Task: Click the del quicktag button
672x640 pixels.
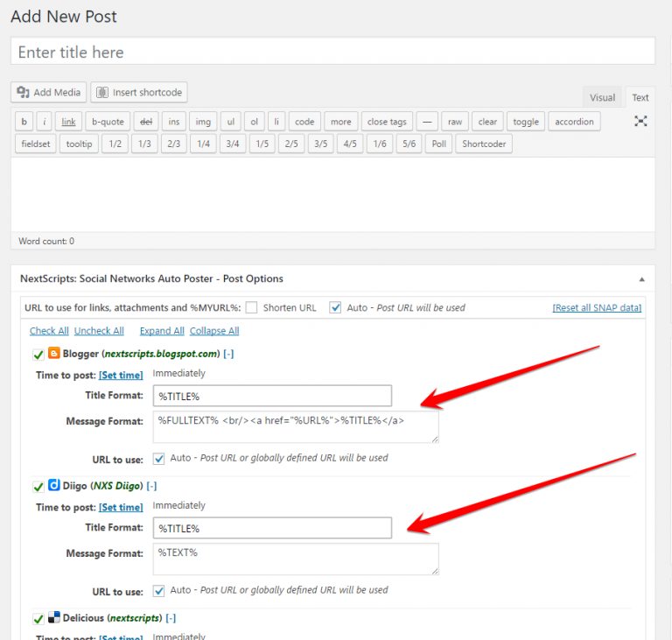Action: pos(146,122)
